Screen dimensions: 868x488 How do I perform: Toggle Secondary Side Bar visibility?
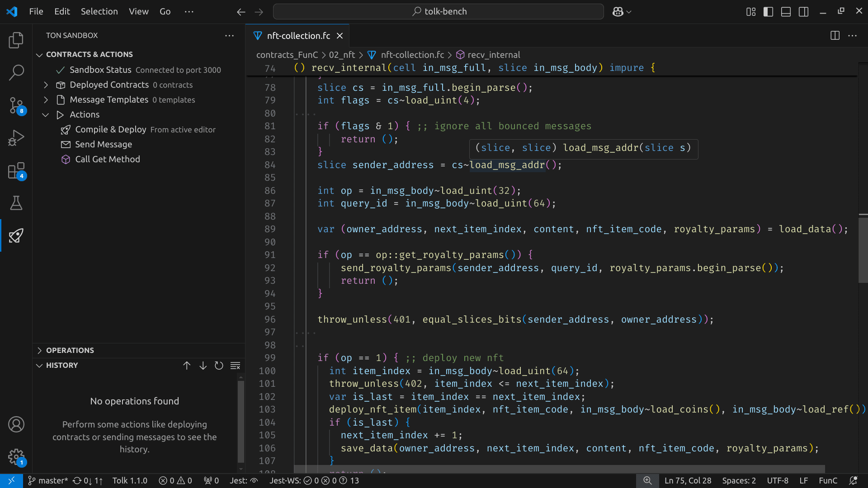(x=804, y=12)
